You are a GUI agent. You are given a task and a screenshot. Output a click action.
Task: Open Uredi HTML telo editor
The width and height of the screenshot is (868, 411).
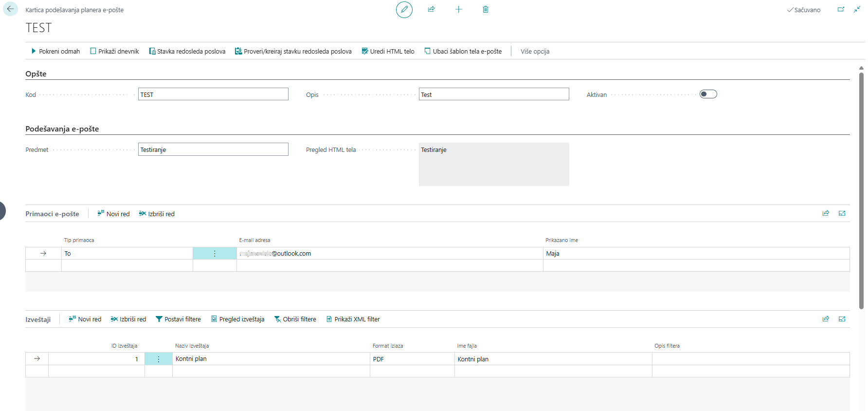pos(388,51)
